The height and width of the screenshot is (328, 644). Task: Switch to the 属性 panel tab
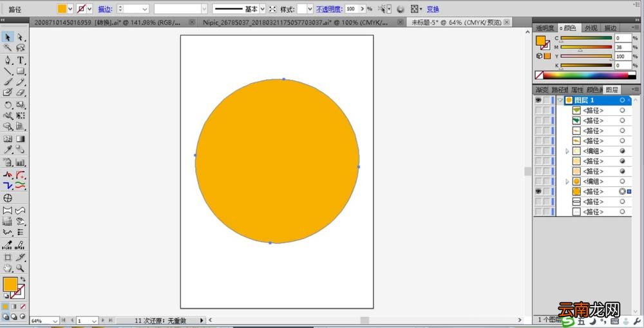577,90
